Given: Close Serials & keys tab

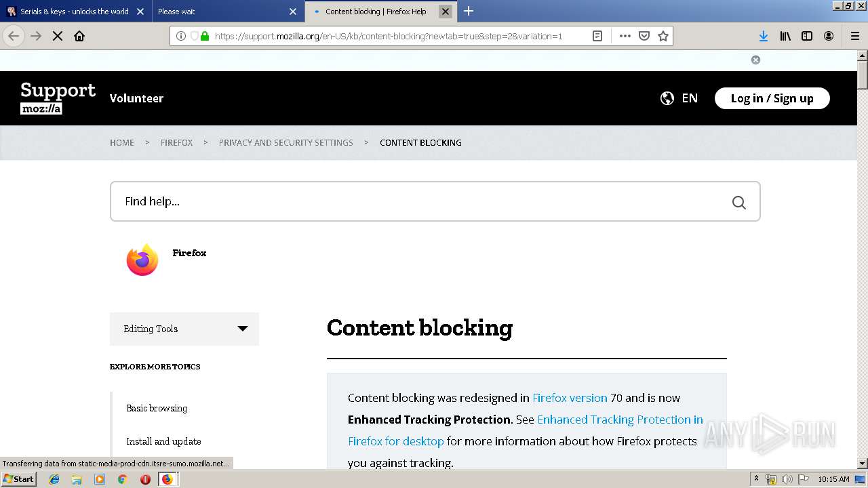Looking at the screenshot, I should pos(140,12).
